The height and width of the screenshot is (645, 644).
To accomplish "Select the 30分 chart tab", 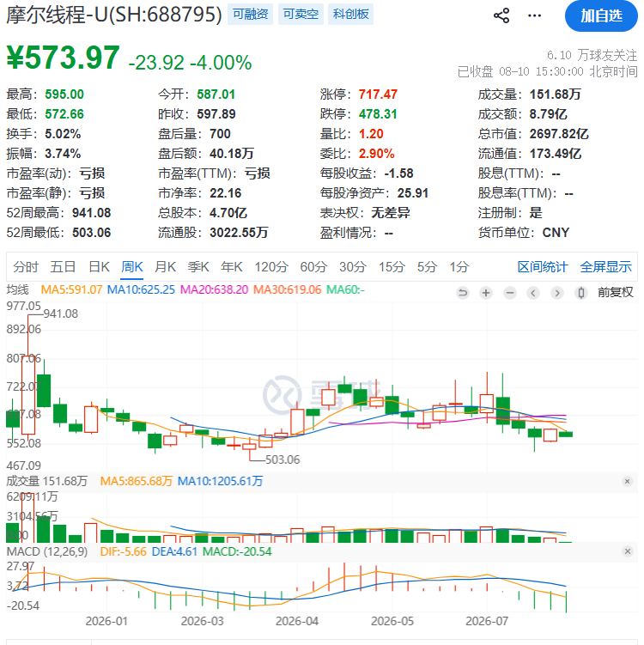I will 352,266.
